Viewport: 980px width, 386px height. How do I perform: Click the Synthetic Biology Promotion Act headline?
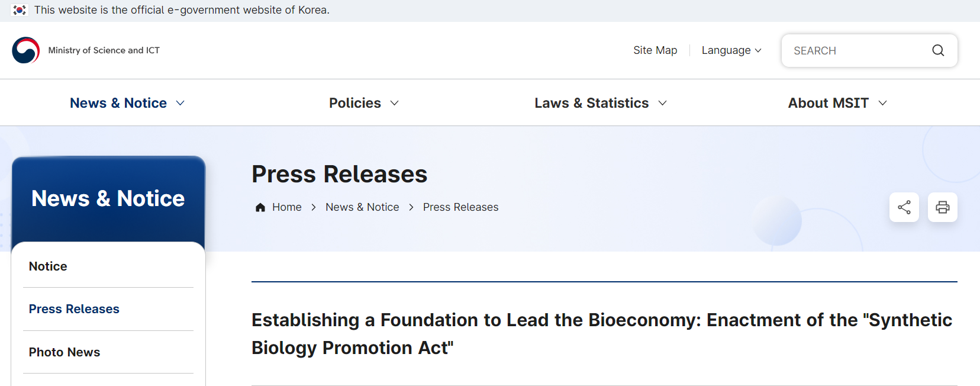coord(601,333)
